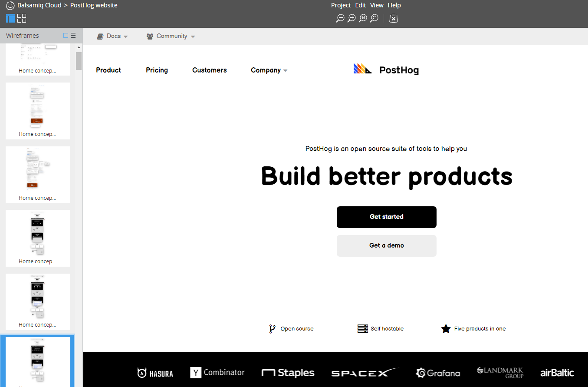Toggle the list view icon in Wireframes panel
The image size is (588, 387).
(x=73, y=35)
